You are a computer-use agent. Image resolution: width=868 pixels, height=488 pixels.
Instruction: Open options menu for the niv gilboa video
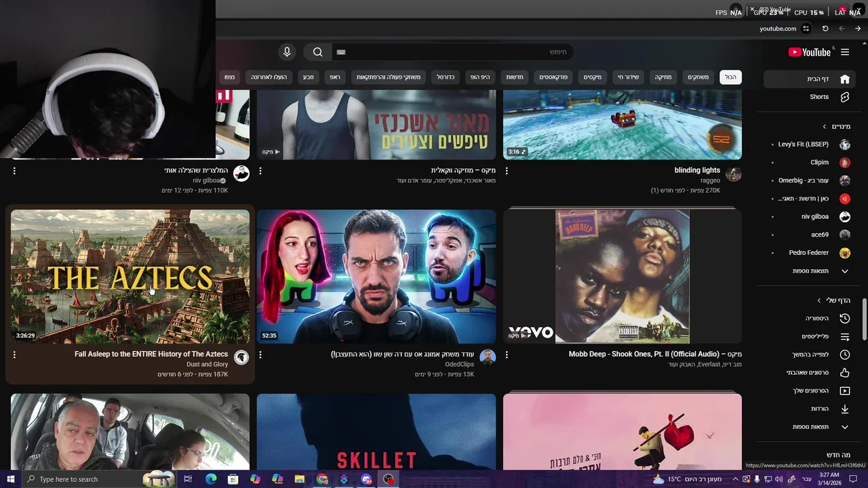coord(14,171)
